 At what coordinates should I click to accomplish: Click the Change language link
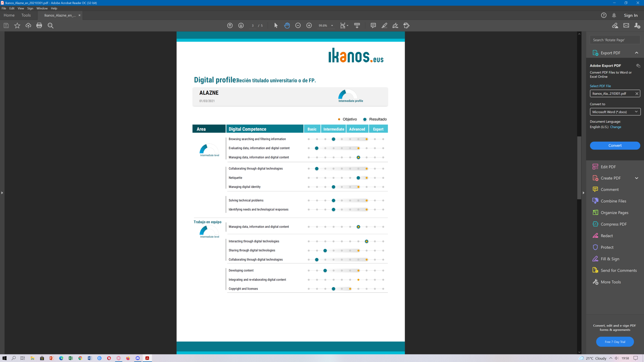click(x=615, y=127)
